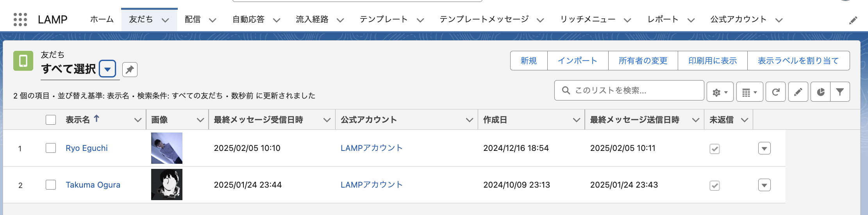868x215 pixels.
Task: Select the Ryo Eguchi row checkbox
Action: pyautogui.click(x=51, y=148)
